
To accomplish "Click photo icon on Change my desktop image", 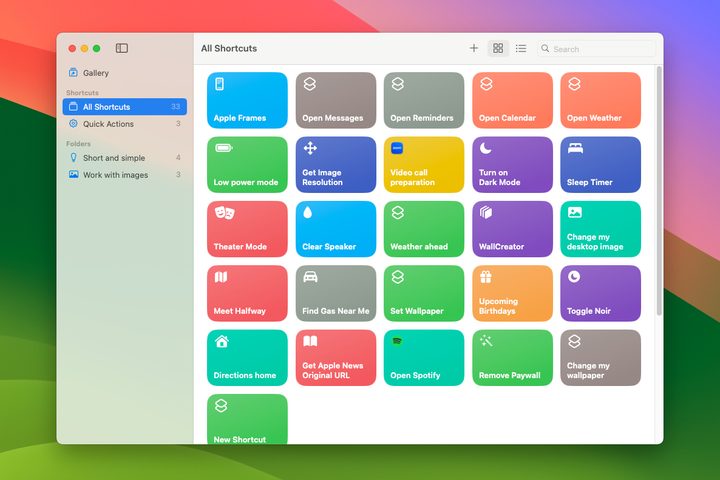I will click(x=575, y=212).
